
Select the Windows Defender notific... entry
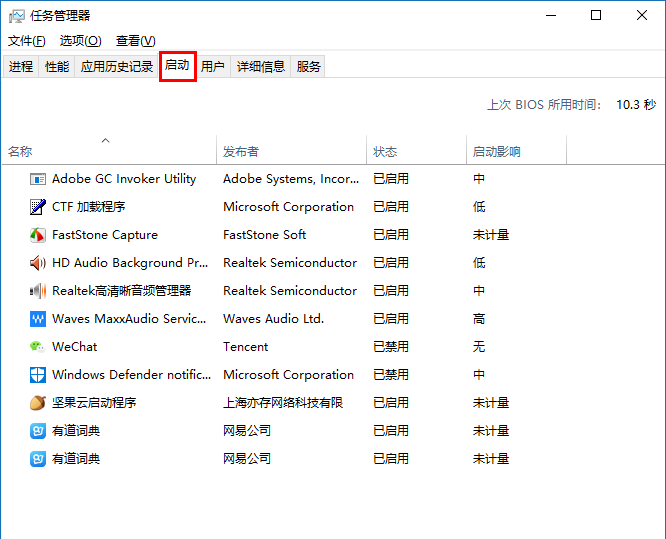pyautogui.click(x=131, y=375)
